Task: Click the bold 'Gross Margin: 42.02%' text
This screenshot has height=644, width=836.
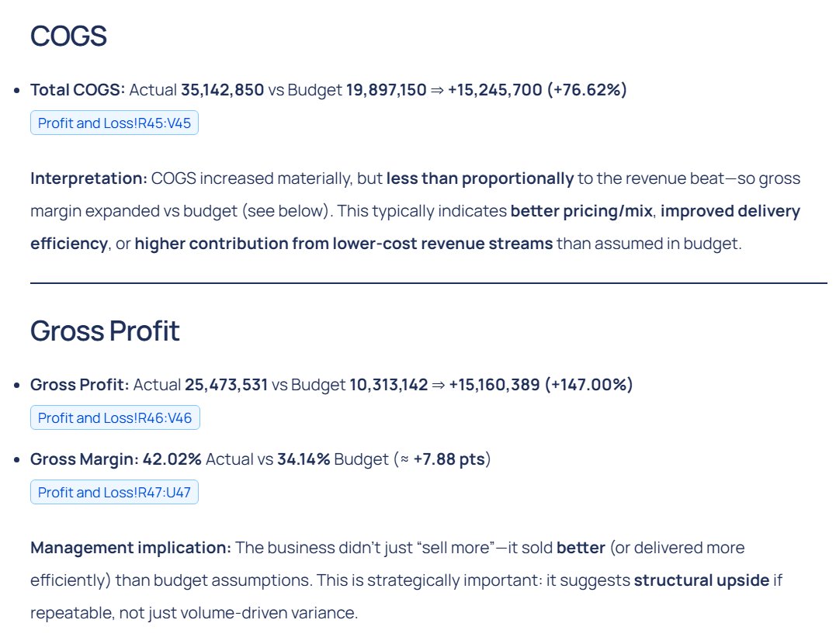Action: tap(116, 459)
